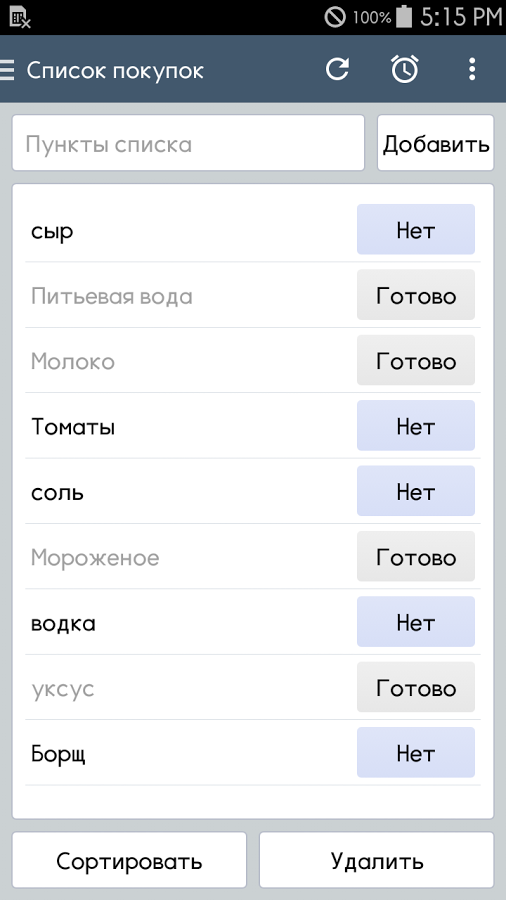
Task: Click the Добавить button
Action: tap(435, 143)
